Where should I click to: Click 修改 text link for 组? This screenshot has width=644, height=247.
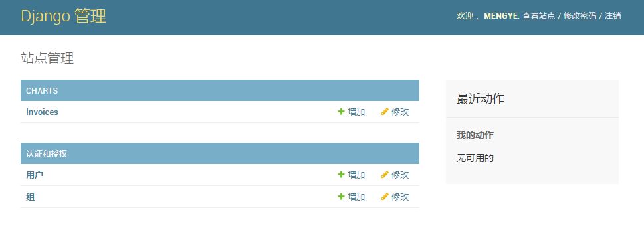tap(400, 197)
